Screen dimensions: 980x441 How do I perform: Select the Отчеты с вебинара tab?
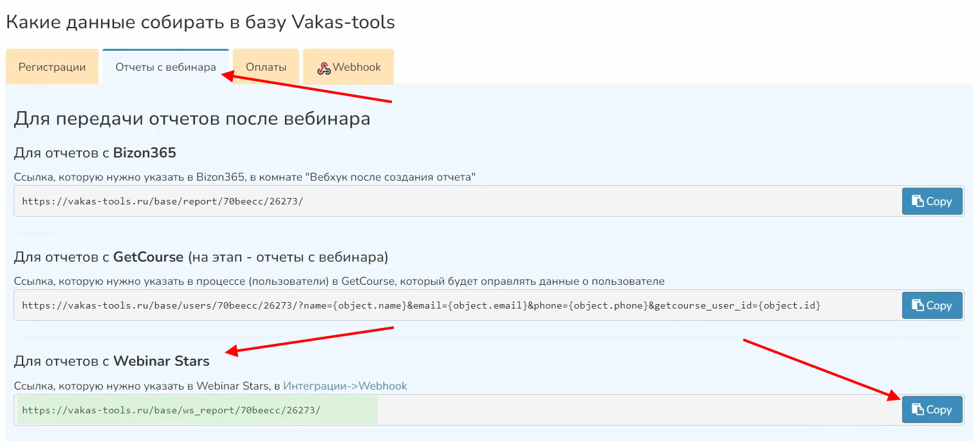pos(165,67)
